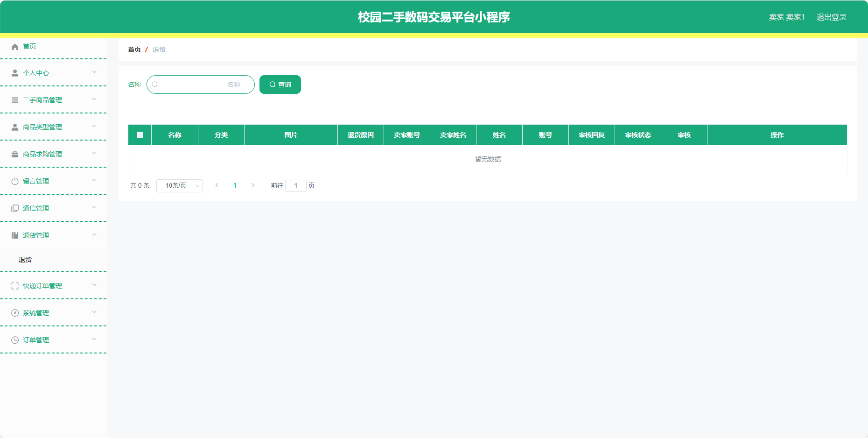
Task: Expand 商品类型管理 with its chevron
Action: [x=94, y=126]
